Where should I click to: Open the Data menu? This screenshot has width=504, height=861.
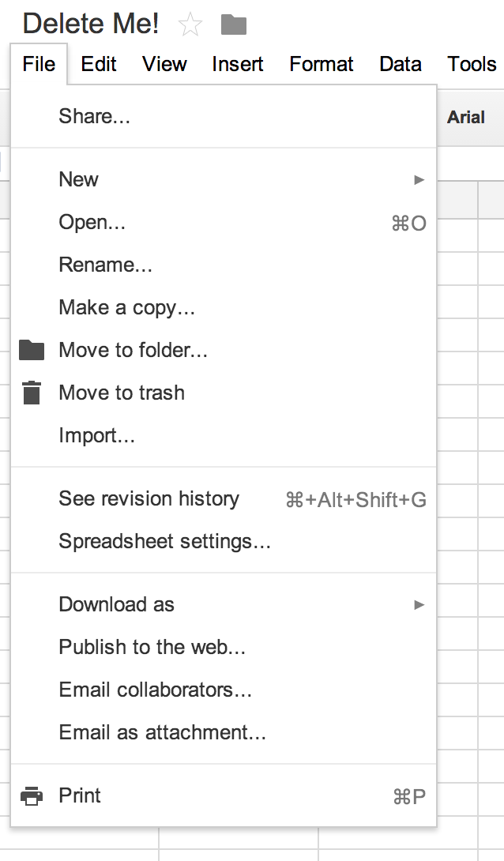click(x=401, y=64)
